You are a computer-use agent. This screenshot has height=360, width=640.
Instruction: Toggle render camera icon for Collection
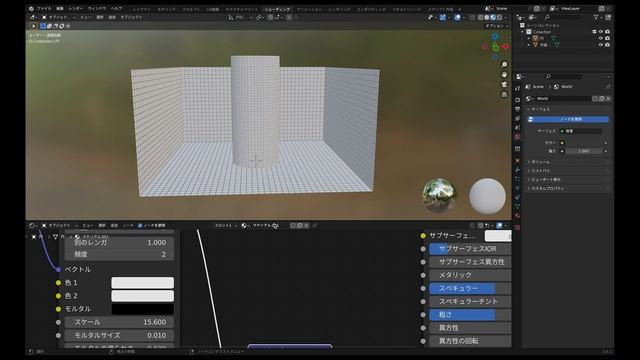(x=607, y=31)
